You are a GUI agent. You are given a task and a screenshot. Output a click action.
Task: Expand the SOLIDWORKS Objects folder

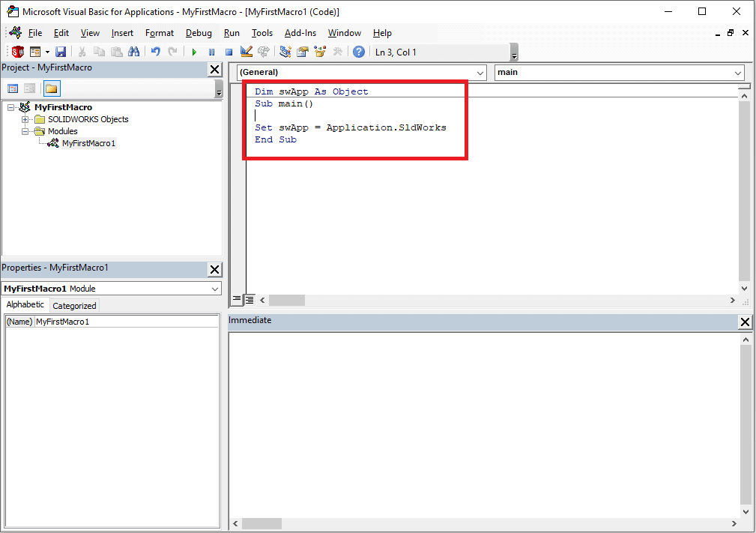(25, 119)
